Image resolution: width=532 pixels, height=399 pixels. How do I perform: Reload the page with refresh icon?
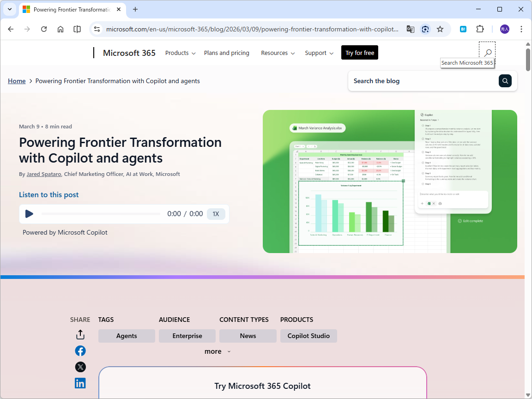tap(44, 29)
